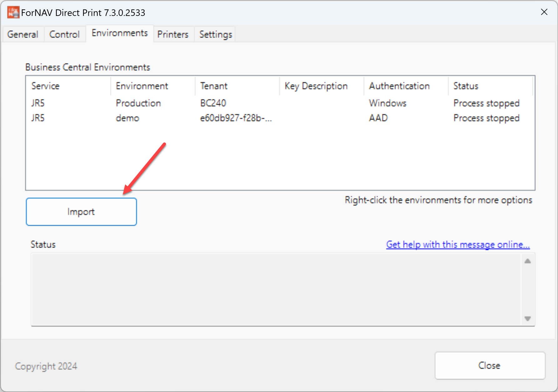Click the Service column header

coord(68,86)
